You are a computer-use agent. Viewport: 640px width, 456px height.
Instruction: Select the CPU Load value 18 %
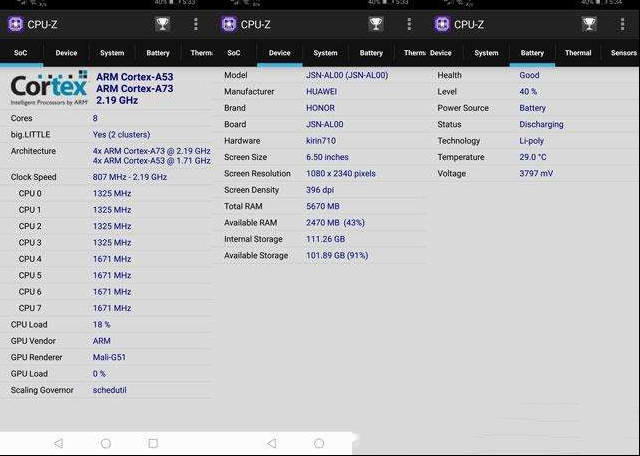coord(102,325)
